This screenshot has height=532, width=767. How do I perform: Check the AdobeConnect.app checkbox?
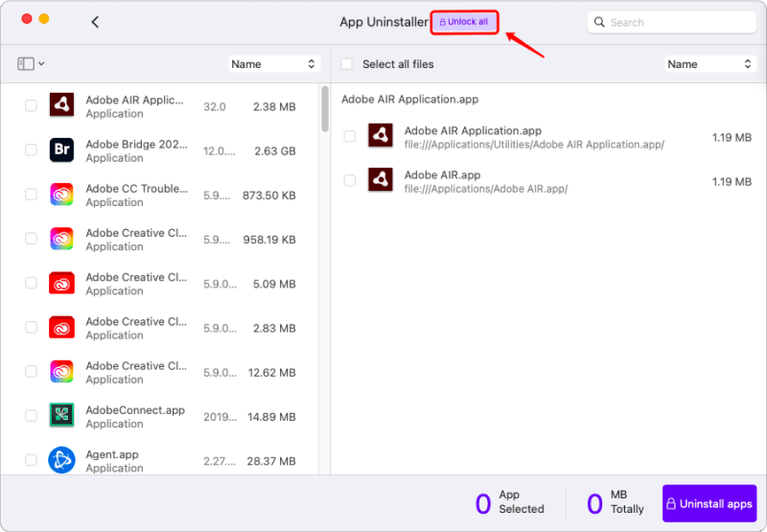pyautogui.click(x=31, y=416)
